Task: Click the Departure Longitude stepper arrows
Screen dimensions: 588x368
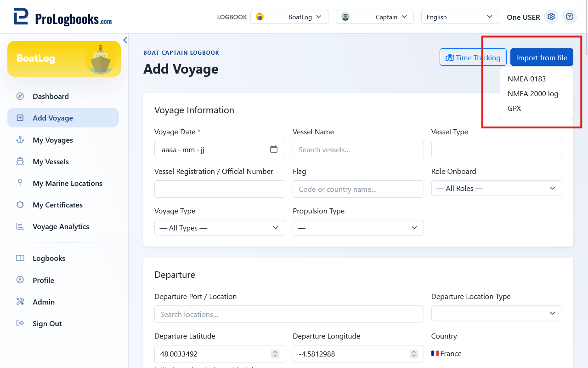Action: coord(414,354)
